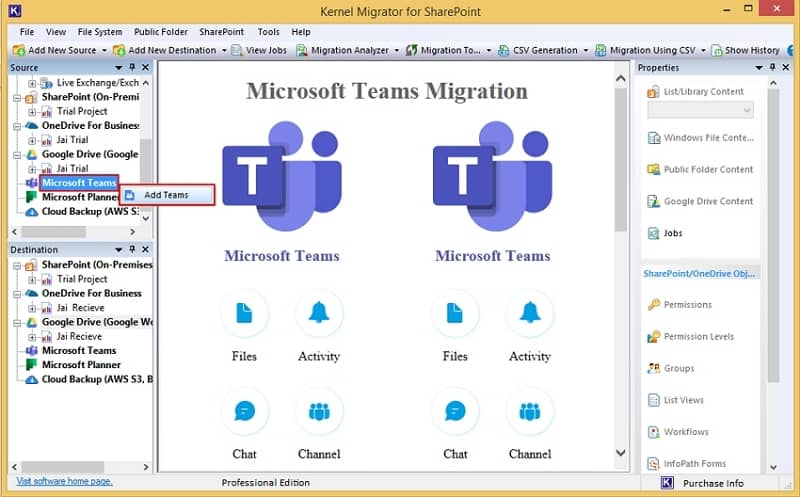Click the Add New Destination toolbar icon
800x497 pixels.
tap(119, 50)
